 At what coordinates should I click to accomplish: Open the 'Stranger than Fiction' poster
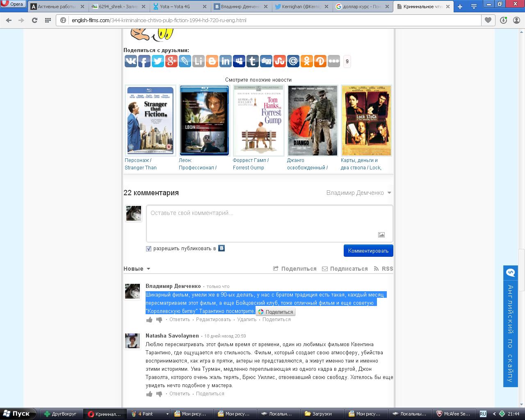151,121
